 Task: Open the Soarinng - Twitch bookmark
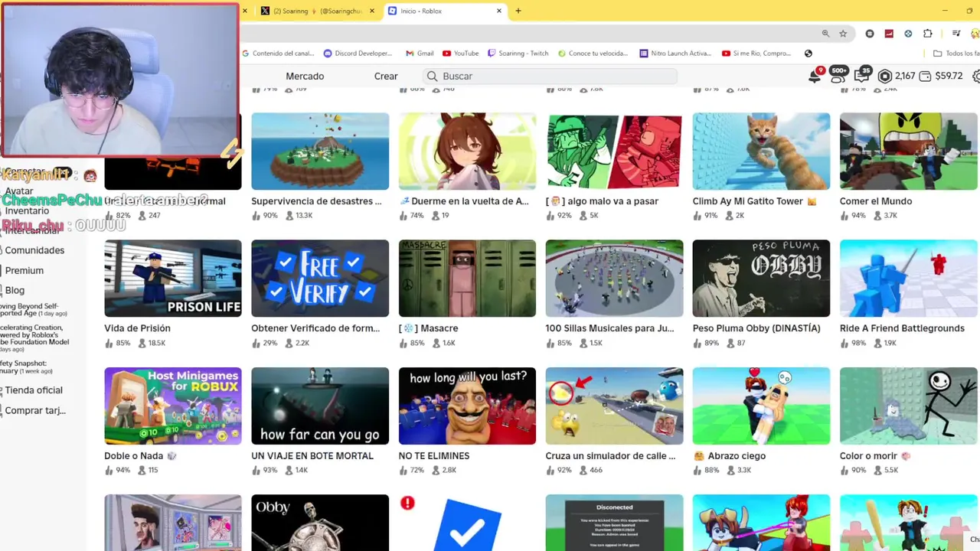pyautogui.click(x=518, y=54)
